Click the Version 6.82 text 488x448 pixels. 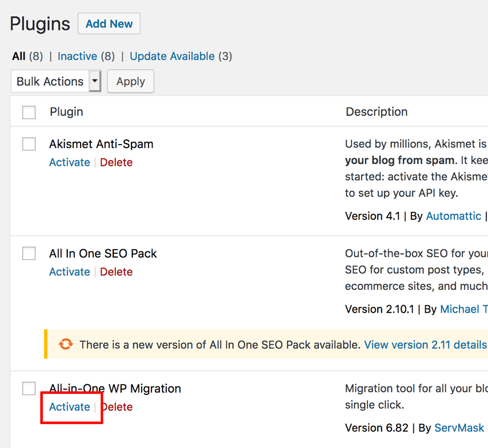coord(377,428)
